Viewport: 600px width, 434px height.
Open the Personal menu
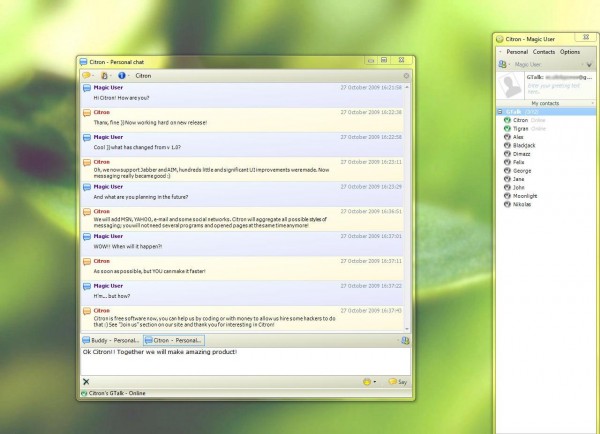pyautogui.click(x=516, y=51)
